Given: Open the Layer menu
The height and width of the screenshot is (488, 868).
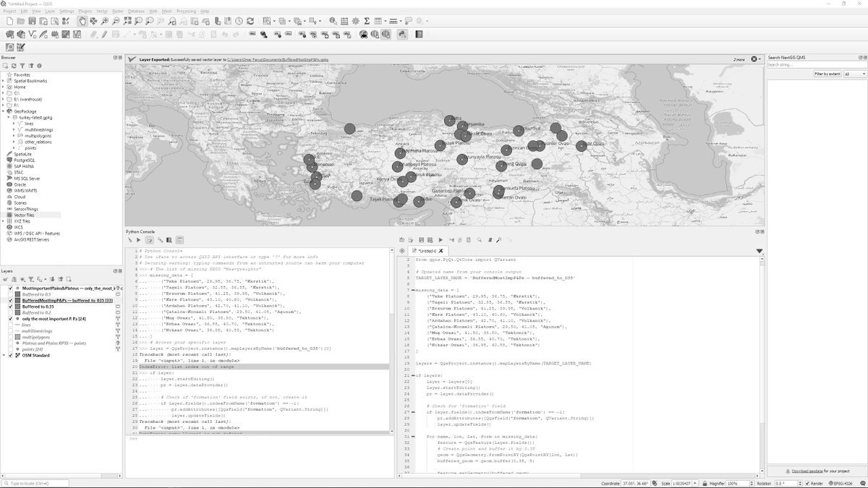Looking at the screenshot, I should 50,12.
